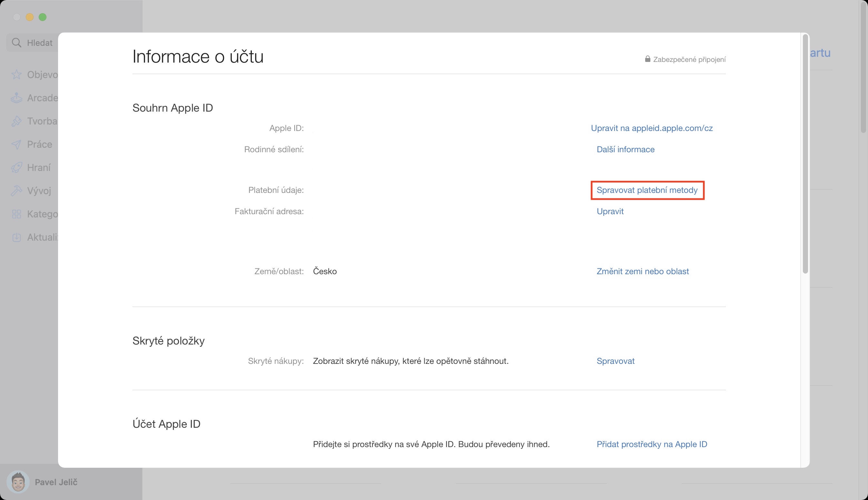Open the Hraní rocket icon
The width and height of the screenshot is (868, 500).
click(x=16, y=168)
